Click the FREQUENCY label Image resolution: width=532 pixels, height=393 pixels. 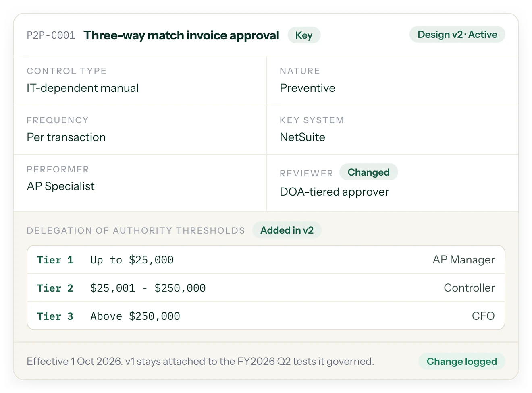point(58,120)
